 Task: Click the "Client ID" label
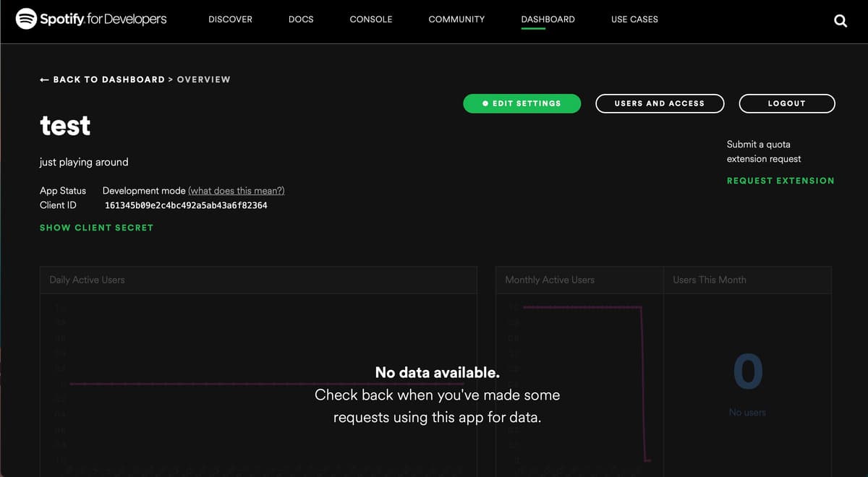[58, 205]
